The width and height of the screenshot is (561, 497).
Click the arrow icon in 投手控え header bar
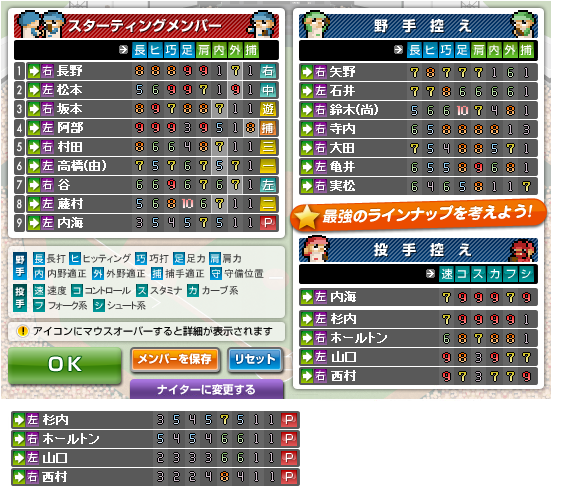pyautogui.click(x=430, y=274)
